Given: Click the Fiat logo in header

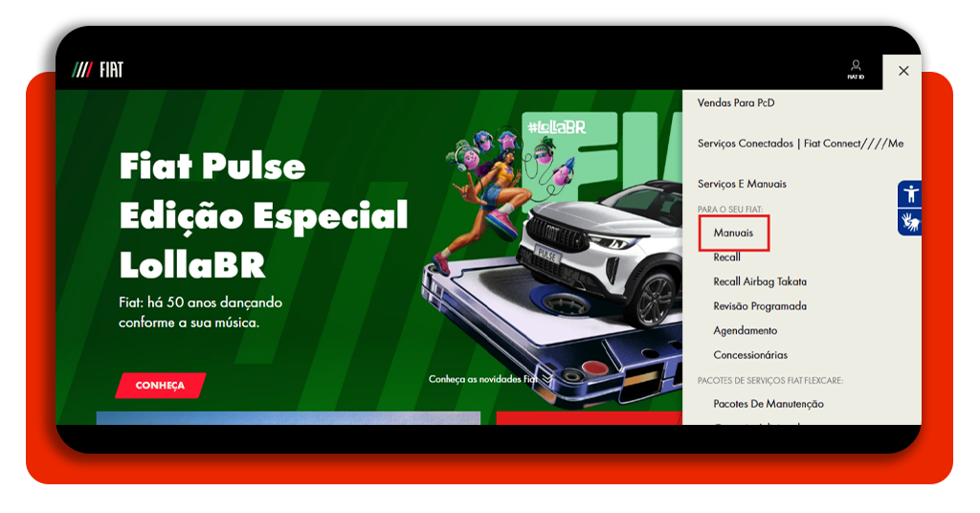Looking at the screenshot, I should [98, 70].
